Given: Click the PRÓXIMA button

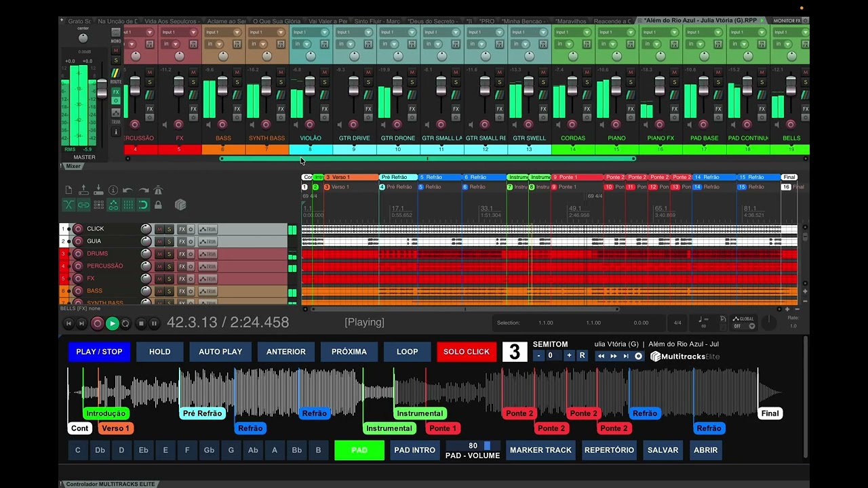Looking at the screenshot, I should (x=349, y=352).
